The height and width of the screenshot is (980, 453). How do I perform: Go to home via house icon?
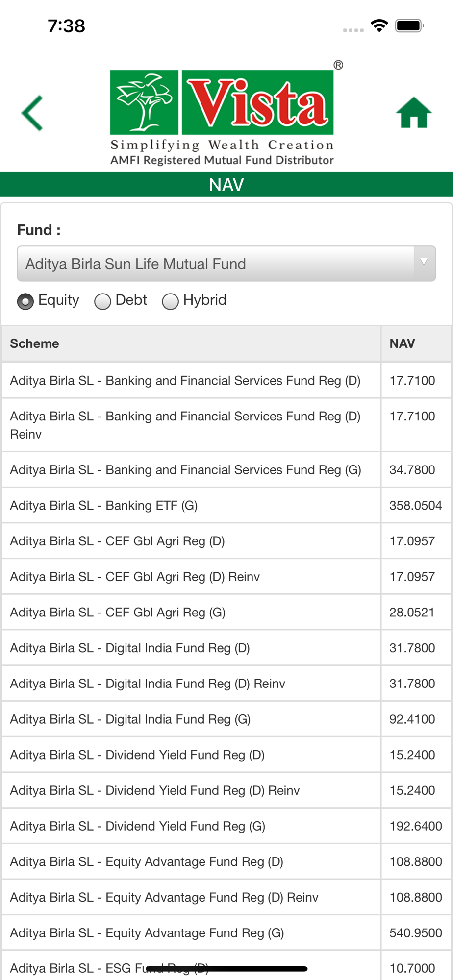pyautogui.click(x=413, y=113)
